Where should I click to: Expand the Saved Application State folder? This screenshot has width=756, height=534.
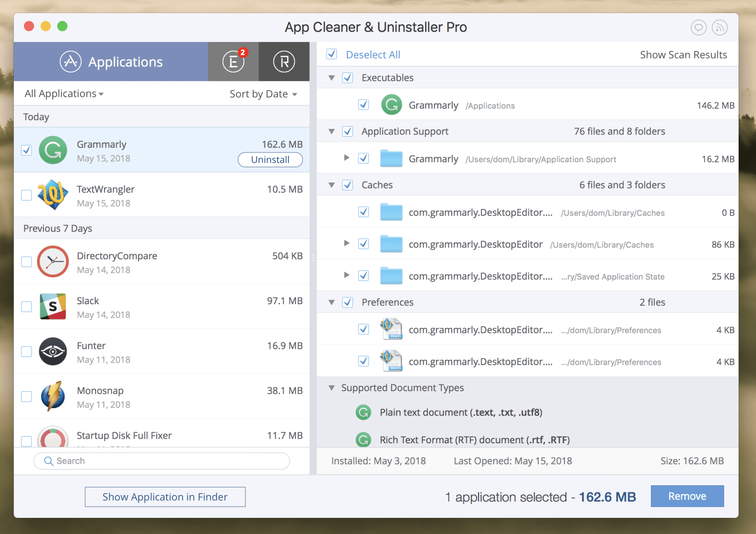(346, 275)
